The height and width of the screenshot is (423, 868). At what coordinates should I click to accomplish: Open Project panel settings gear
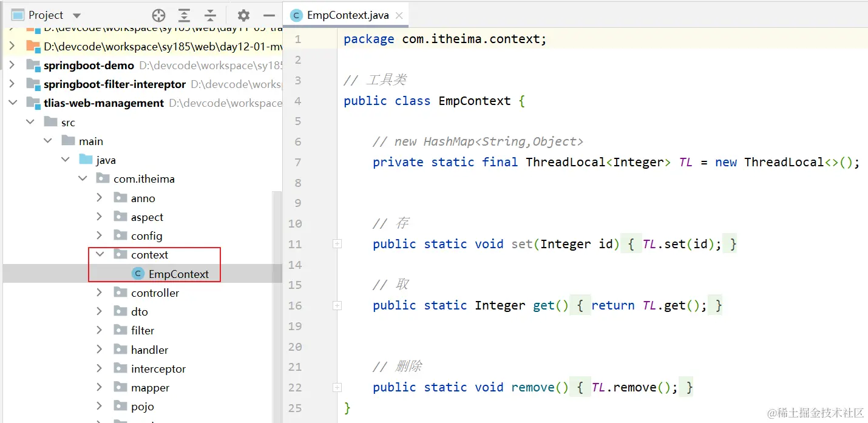tap(243, 15)
